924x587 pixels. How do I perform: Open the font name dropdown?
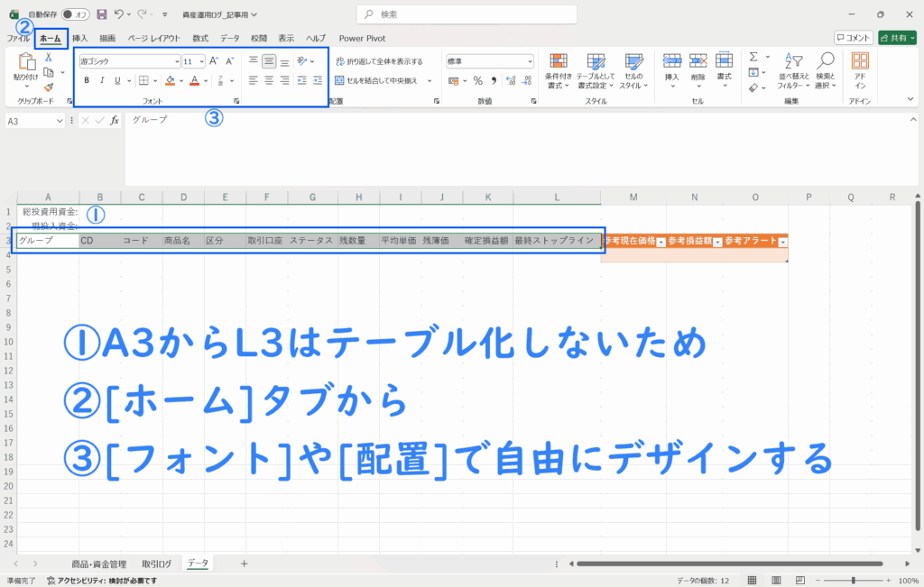[x=177, y=61]
